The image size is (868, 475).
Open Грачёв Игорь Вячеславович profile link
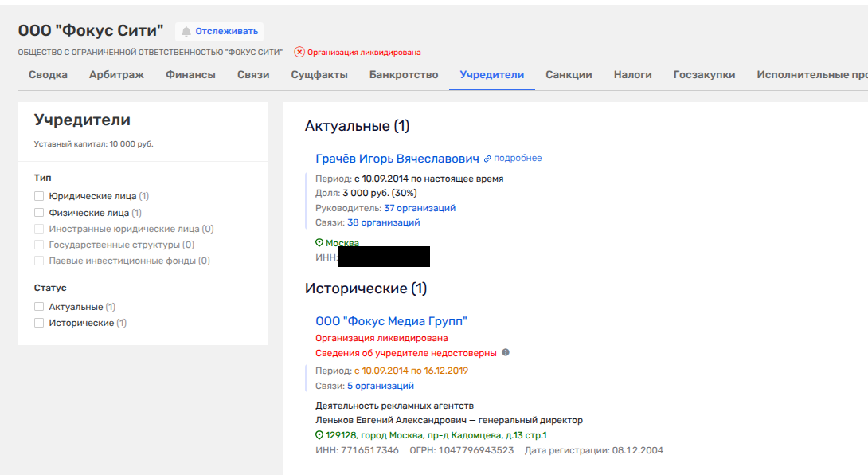[397, 159]
